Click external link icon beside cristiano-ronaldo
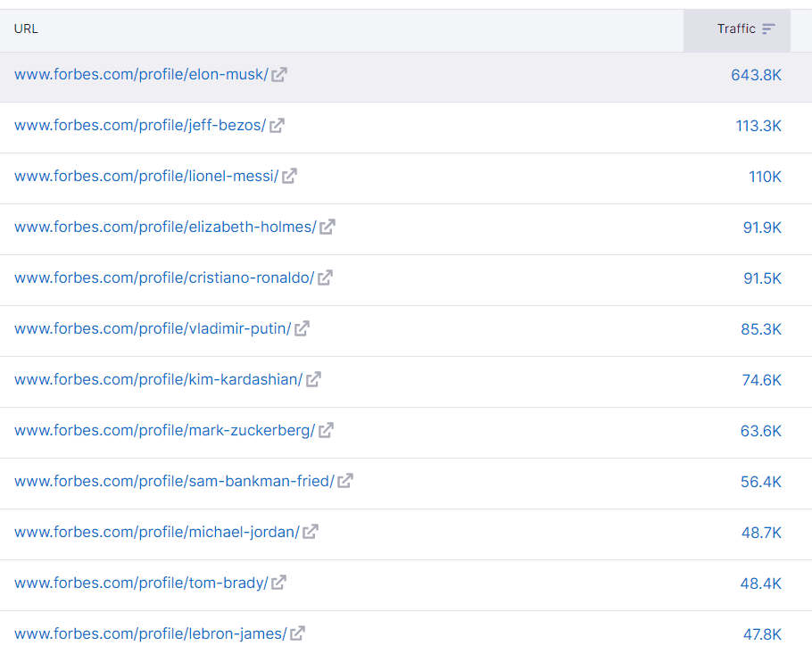812x654 pixels. (326, 278)
